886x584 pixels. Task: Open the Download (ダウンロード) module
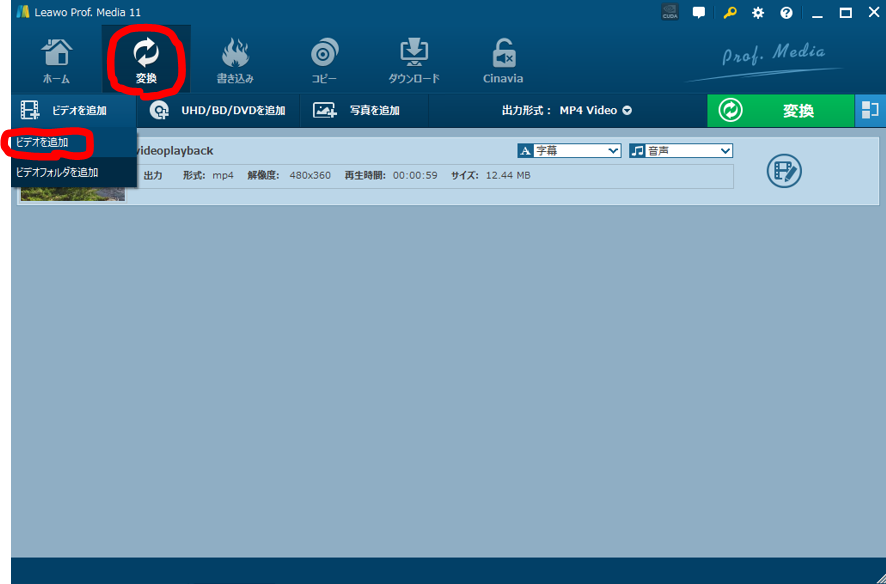point(414,60)
